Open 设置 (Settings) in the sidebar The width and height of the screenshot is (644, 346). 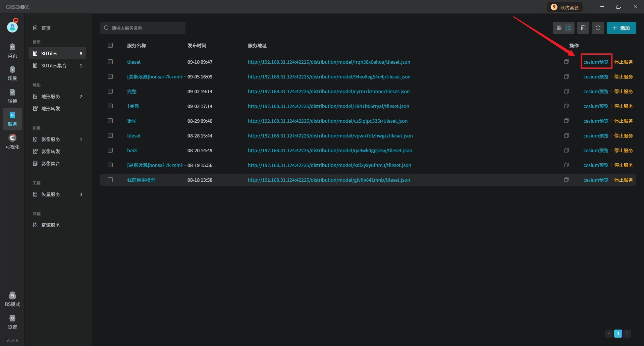tap(12, 322)
